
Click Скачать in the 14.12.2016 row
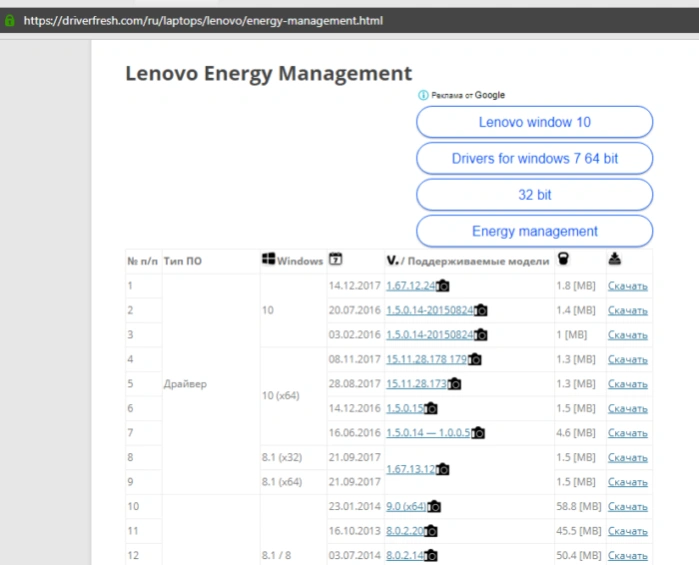click(628, 409)
